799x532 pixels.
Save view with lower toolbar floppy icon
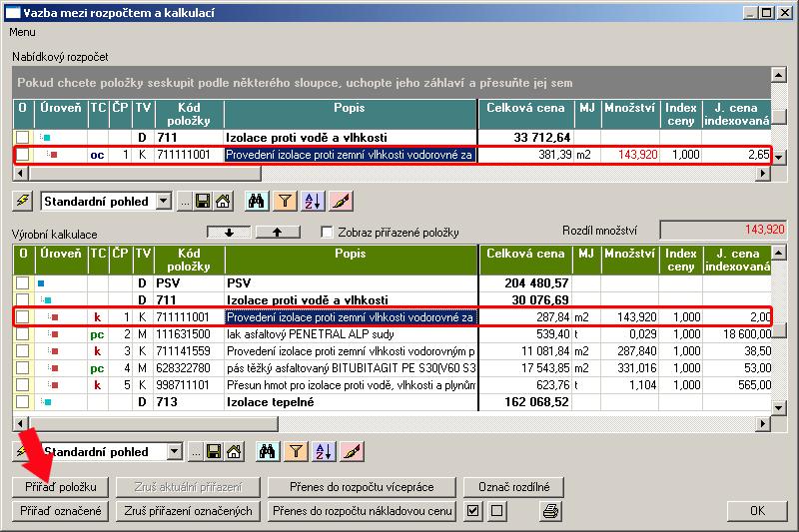214,451
